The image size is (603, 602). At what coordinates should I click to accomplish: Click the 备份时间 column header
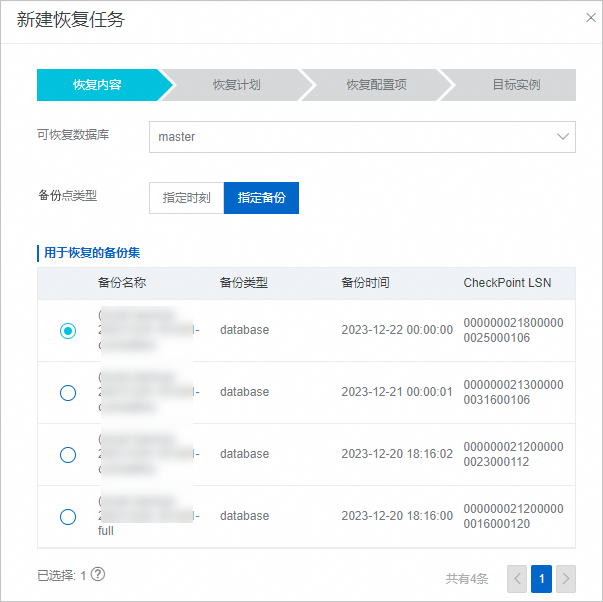click(x=365, y=283)
